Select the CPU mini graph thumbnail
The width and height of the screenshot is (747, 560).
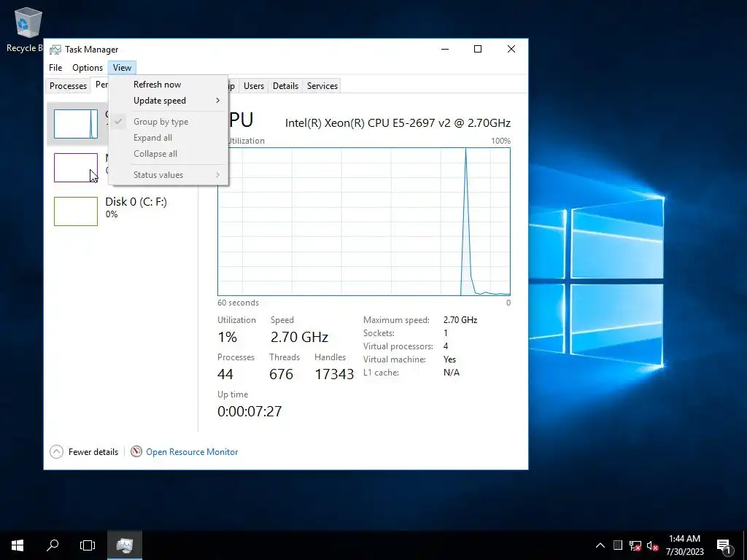click(76, 124)
